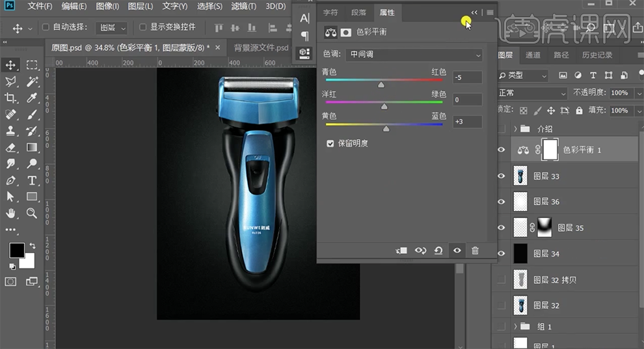Delete adjustment layer via trash icon

[x=475, y=251]
